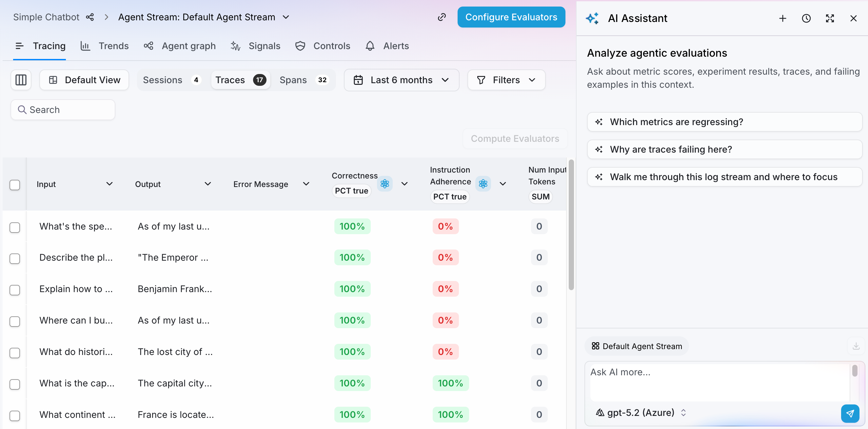Click the share icon next to Simple Chatbot
Image resolution: width=868 pixels, height=429 pixels.
click(x=89, y=17)
